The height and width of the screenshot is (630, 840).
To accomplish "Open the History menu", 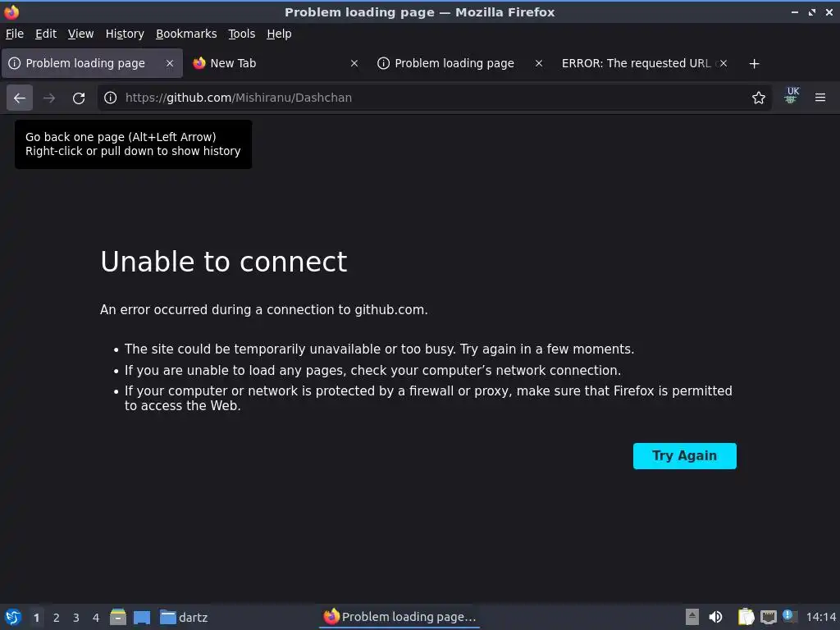I will point(125,34).
